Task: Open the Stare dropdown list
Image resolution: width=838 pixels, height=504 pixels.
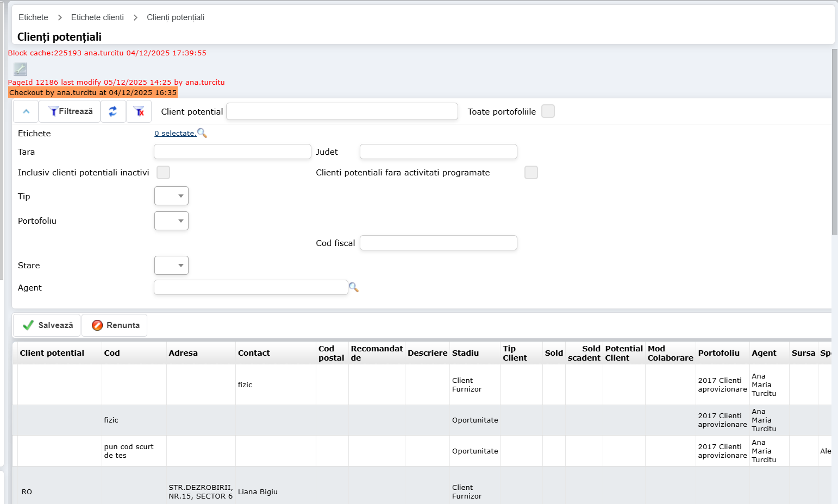Action: point(171,266)
